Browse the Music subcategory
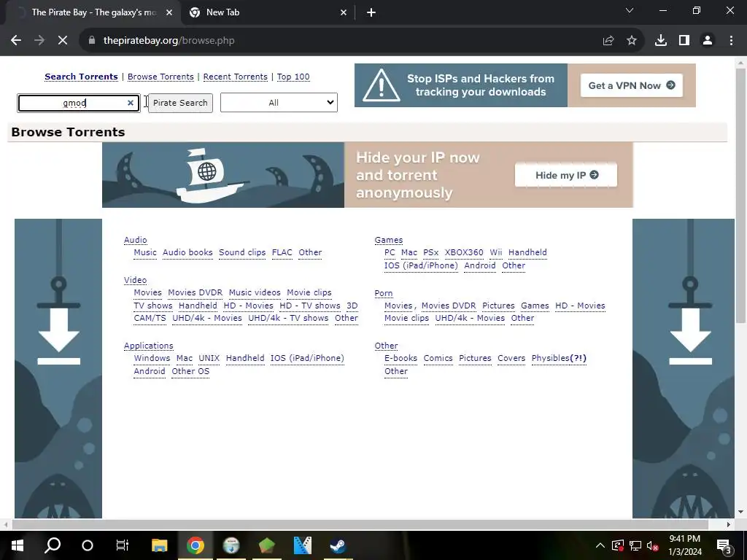Image resolution: width=747 pixels, height=560 pixels. point(145,252)
